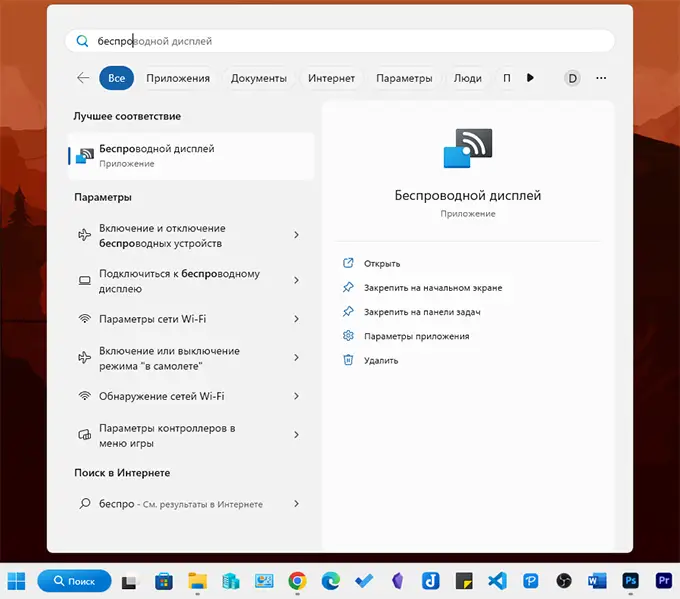The image size is (680, 599).
Task: Open the D user account avatar
Action: pyautogui.click(x=572, y=79)
